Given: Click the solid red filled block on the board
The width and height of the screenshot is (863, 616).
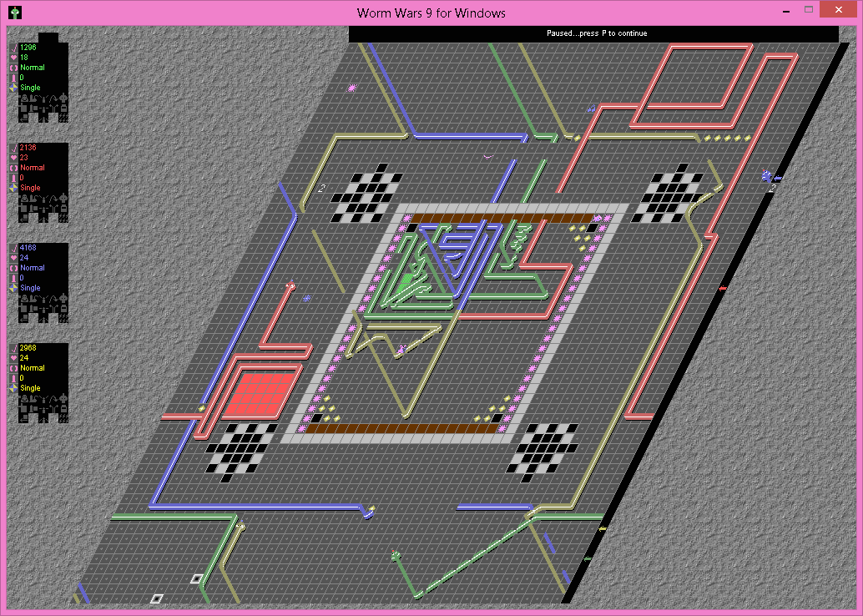Looking at the screenshot, I should click(259, 394).
